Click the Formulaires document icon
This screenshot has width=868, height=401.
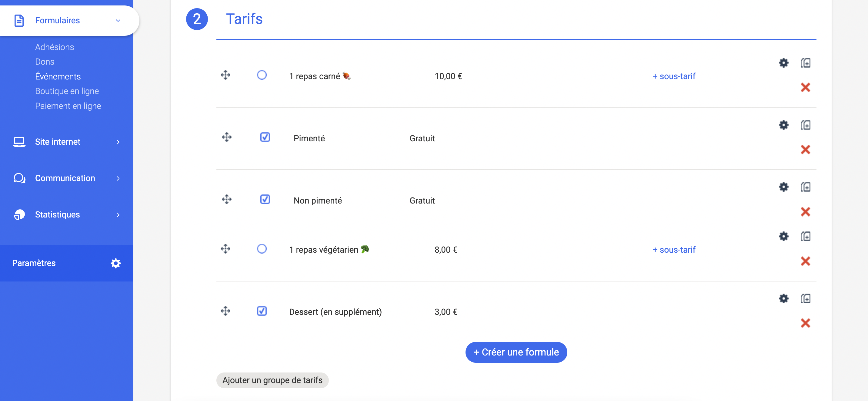coord(19,21)
